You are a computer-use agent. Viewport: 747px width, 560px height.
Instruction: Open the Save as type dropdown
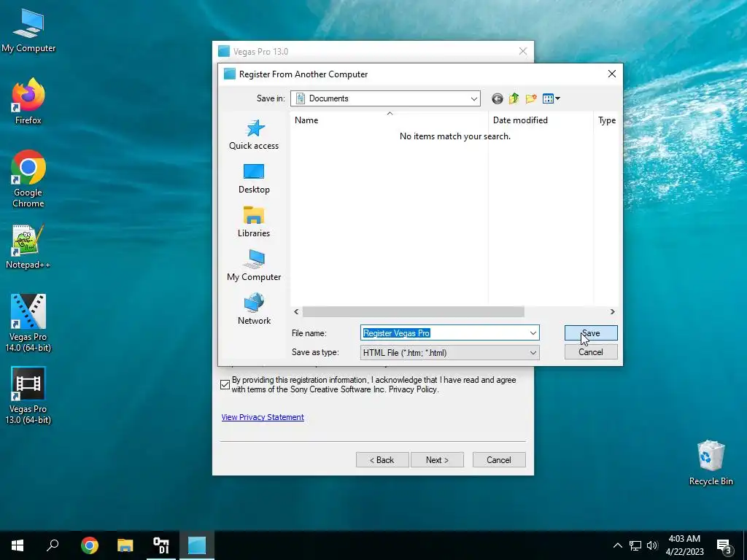point(449,353)
